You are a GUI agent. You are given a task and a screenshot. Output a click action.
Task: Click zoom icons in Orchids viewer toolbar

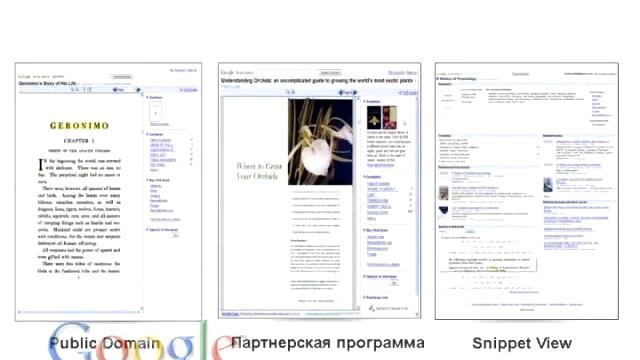[291, 92]
